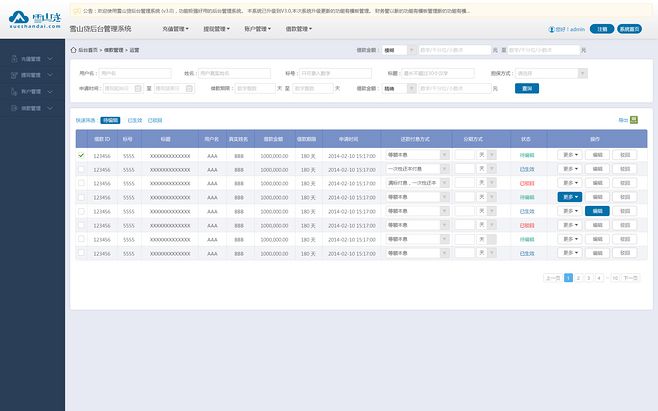This screenshot has width=658, height=411.
Task: Click the third row's red 已驳回 status text
Action: click(x=527, y=183)
